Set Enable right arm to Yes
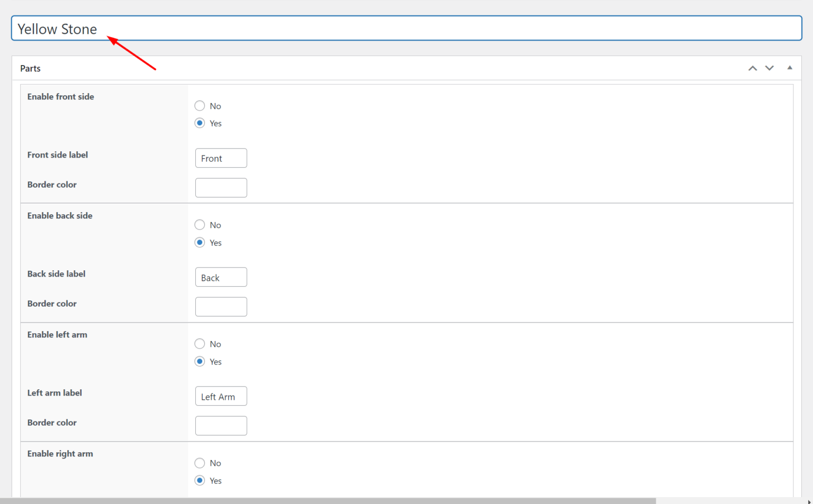The width and height of the screenshot is (813, 504). (x=200, y=480)
